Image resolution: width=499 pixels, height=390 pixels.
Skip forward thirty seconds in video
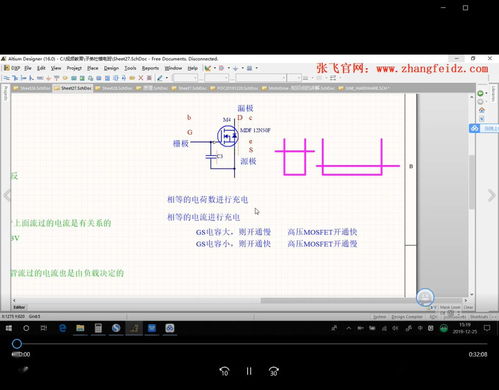[274, 371]
